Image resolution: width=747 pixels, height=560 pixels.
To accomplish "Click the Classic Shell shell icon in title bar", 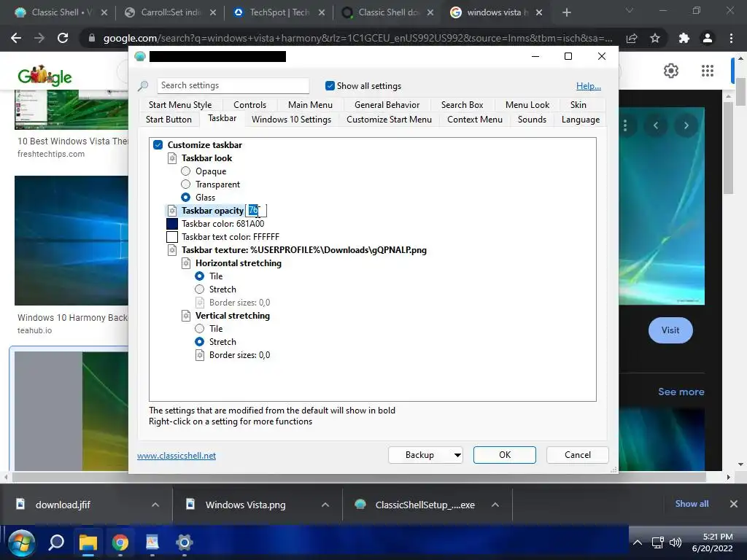I will (140, 57).
